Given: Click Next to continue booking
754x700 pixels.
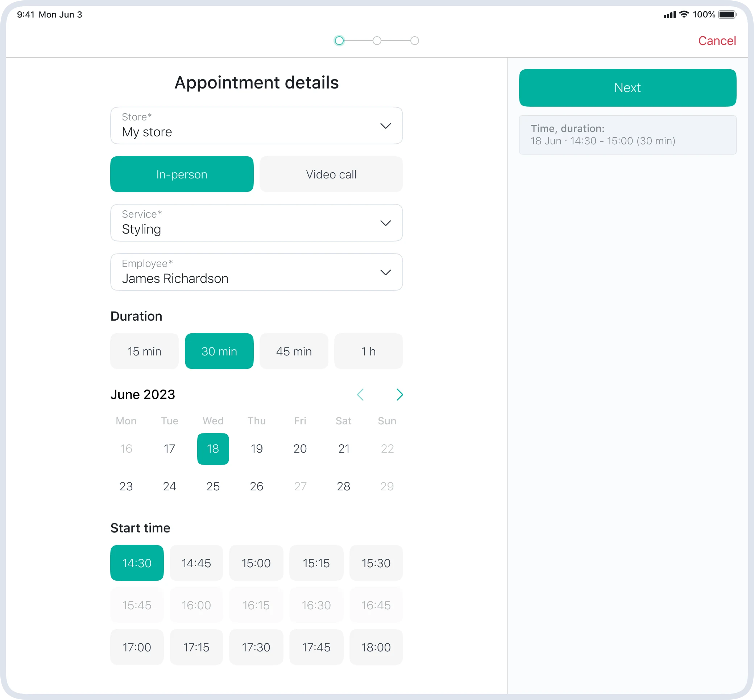Looking at the screenshot, I should 627,87.
